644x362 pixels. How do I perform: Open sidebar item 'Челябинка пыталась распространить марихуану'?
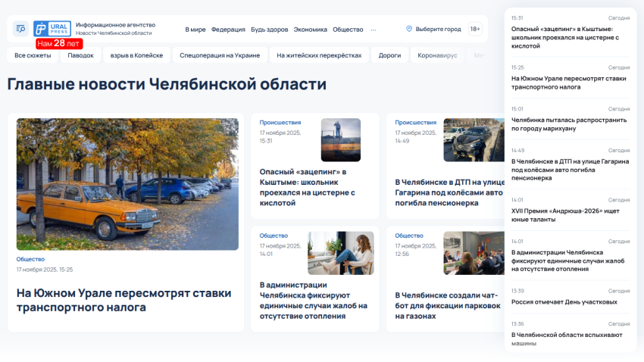pos(569,124)
